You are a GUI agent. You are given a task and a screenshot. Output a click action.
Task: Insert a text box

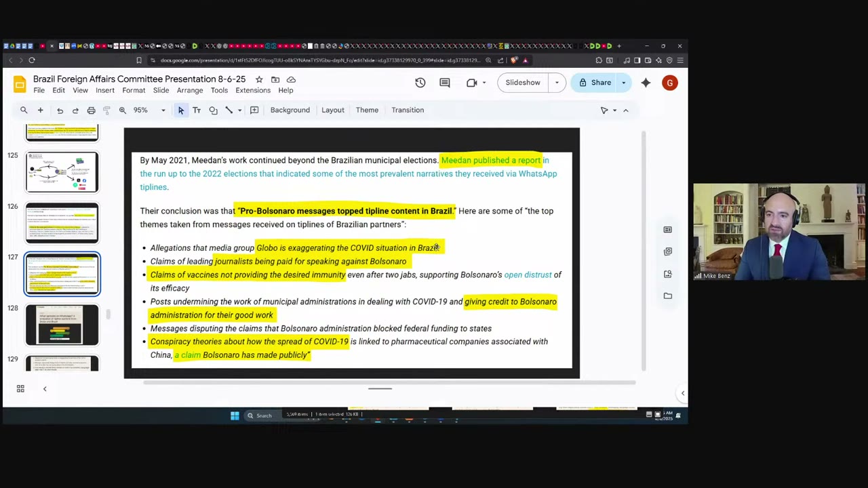[x=197, y=110]
